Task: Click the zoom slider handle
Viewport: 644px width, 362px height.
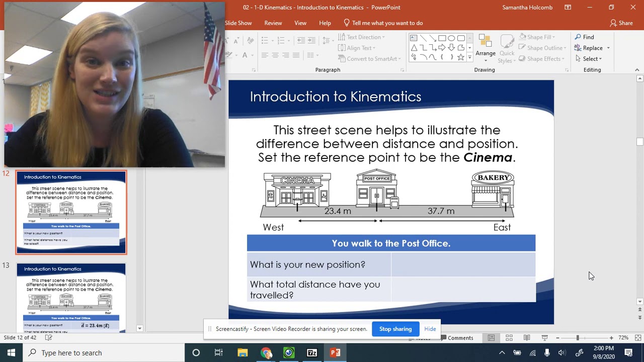Action: click(578, 338)
